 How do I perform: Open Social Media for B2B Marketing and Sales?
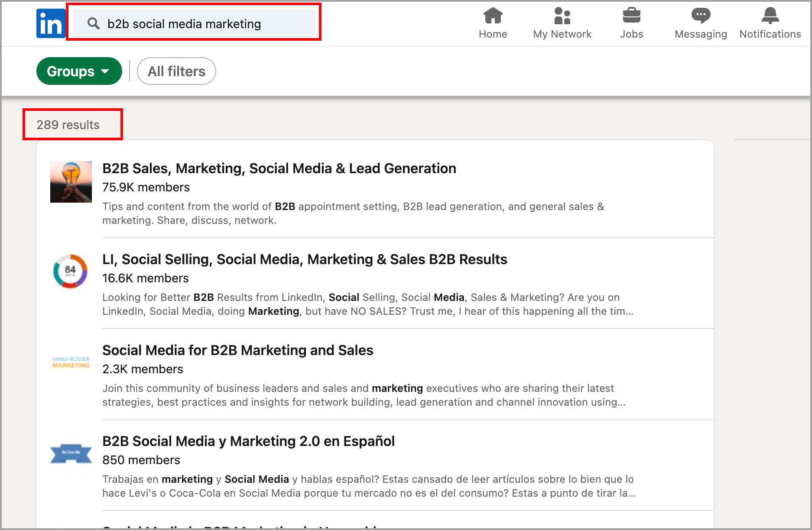point(237,350)
